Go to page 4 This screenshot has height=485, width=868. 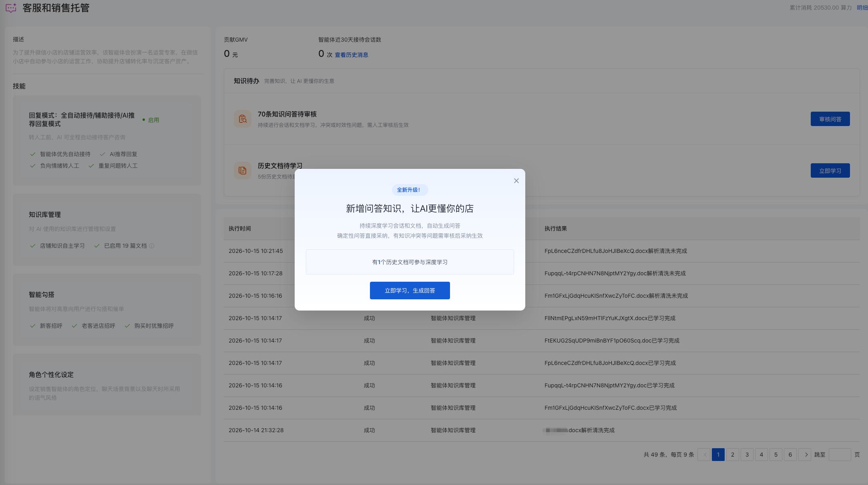click(761, 455)
